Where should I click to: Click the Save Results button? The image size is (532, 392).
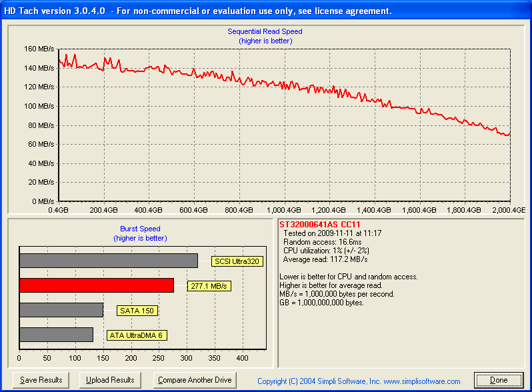41,380
